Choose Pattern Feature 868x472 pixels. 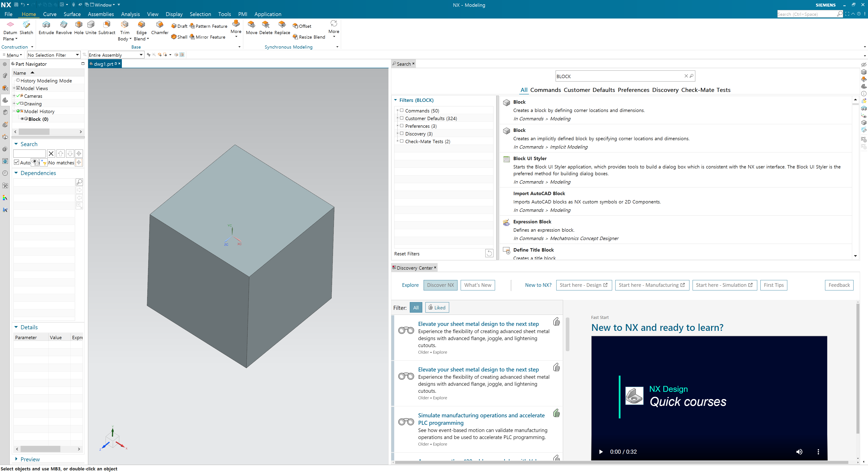(x=209, y=26)
